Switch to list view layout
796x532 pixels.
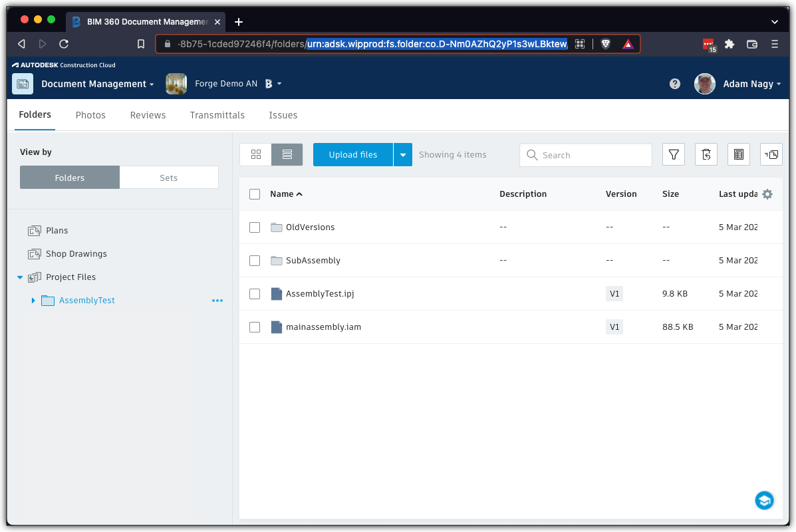[x=287, y=154]
